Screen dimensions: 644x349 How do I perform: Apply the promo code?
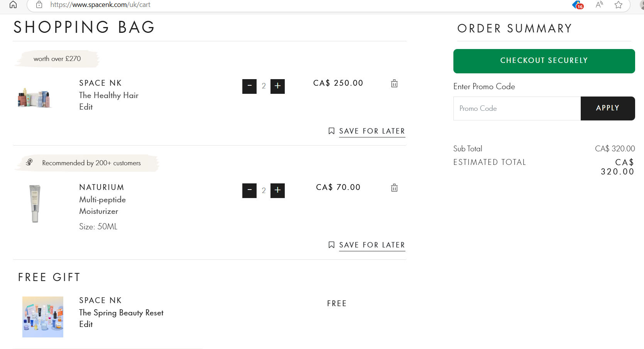pos(607,108)
